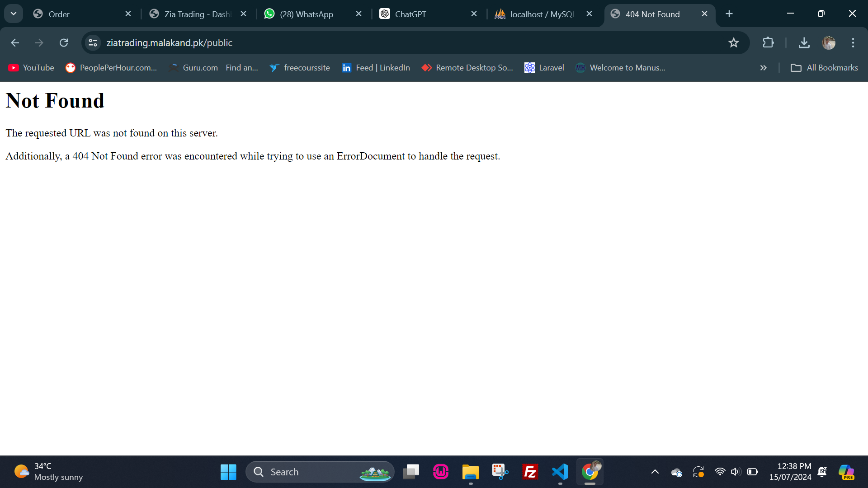Open the Chrome downloads icon
This screenshot has height=488, width=868.
[x=804, y=42]
